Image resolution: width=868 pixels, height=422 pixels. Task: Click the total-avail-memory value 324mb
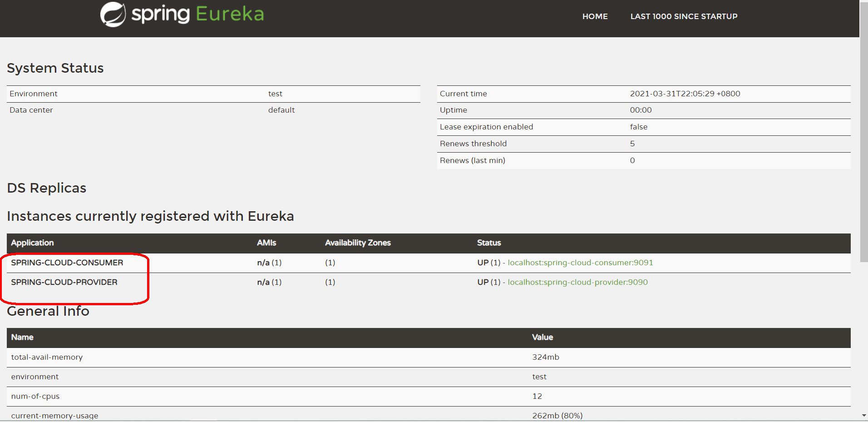[x=546, y=357]
